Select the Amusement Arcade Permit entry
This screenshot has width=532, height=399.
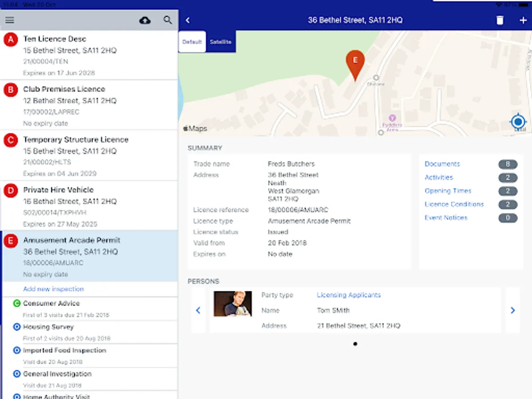tap(90, 256)
